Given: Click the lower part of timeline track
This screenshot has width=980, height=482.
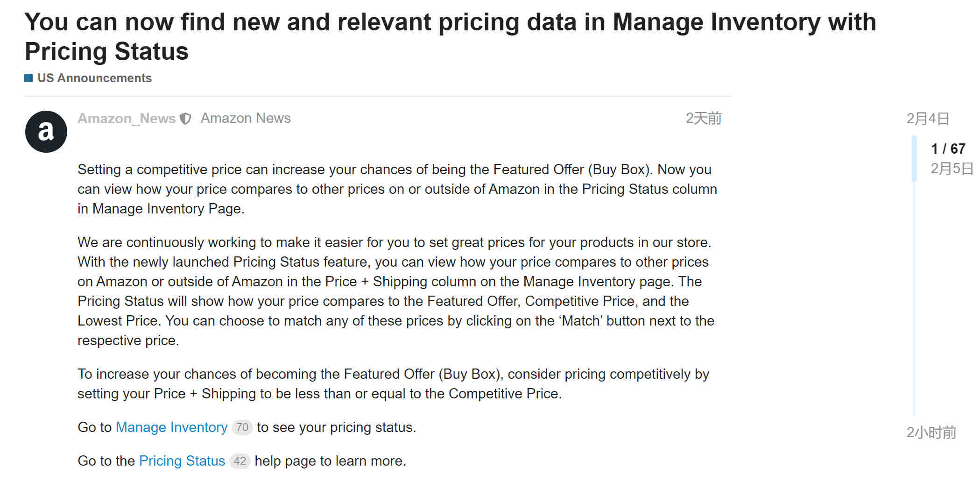Looking at the screenshot, I should pos(914,299).
